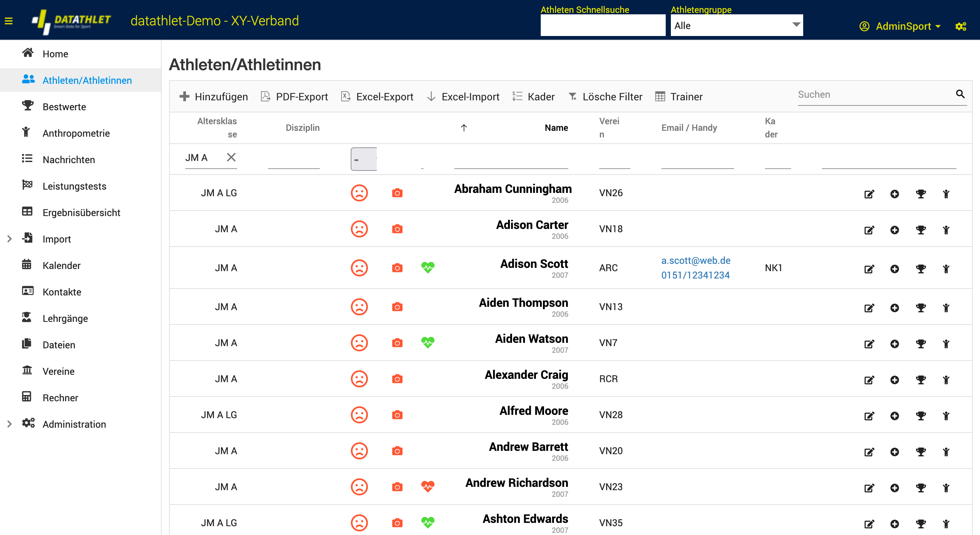Edit Abraham Cunningham's record
The width and height of the screenshot is (980, 535).
point(869,194)
